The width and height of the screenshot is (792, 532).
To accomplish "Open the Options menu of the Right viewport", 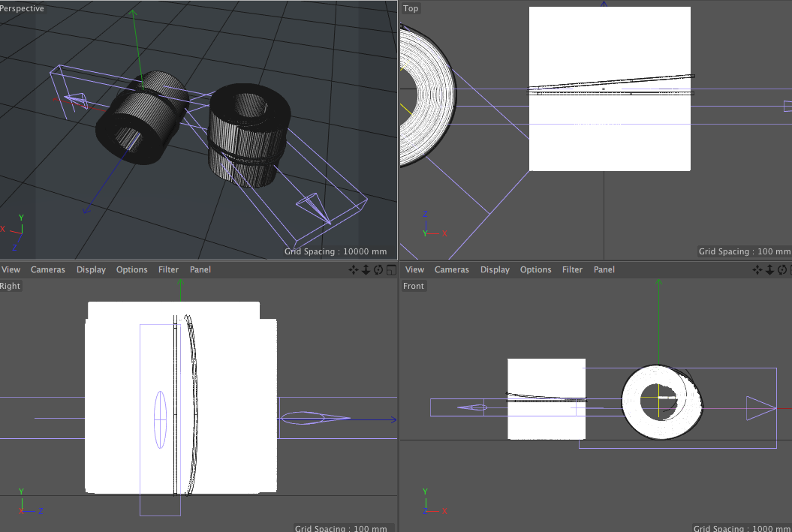I will (131, 270).
